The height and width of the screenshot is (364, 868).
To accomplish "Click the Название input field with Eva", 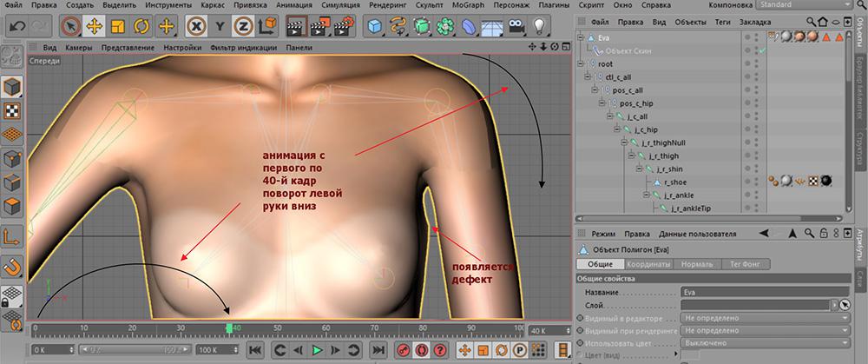I will (764, 293).
